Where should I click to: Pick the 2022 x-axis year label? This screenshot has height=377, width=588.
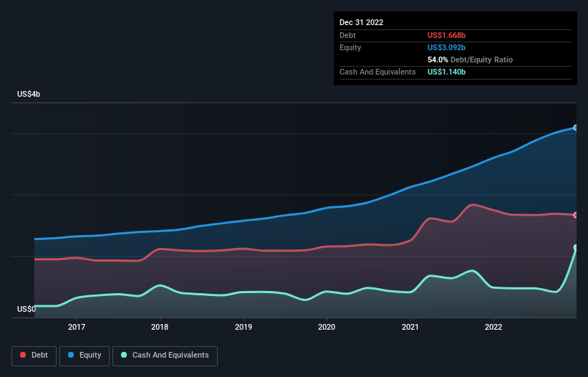point(493,327)
